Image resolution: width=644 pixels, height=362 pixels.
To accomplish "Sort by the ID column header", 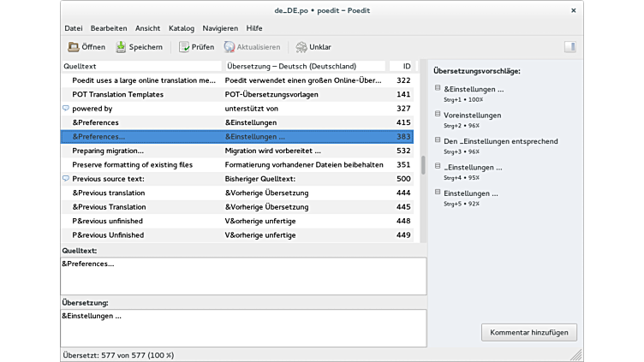I will [402, 66].
